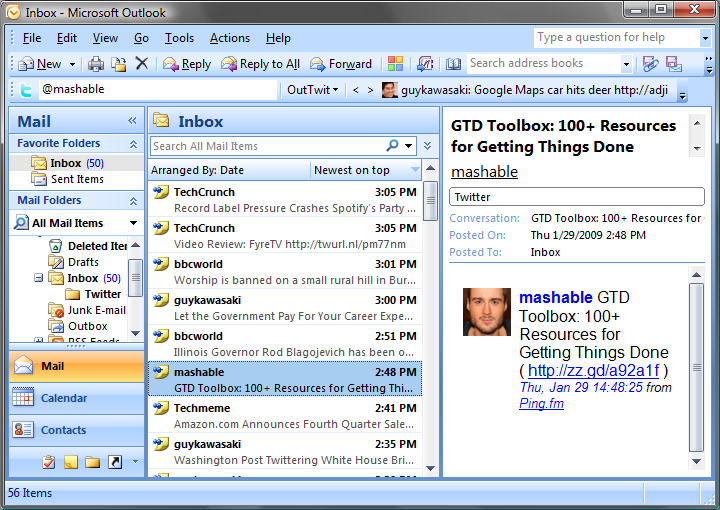Click the Ping.fm link
The height and width of the screenshot is (510, 720).
click(x=541, y=404)
